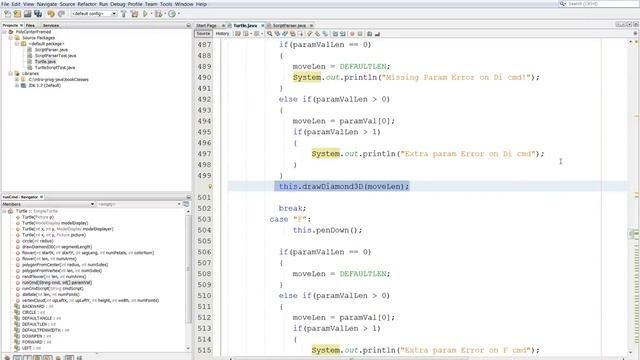Select TurtleScriptTest.java in Projects tree
Viewport: 640px width, 360px height.
[x=55, y=68]
